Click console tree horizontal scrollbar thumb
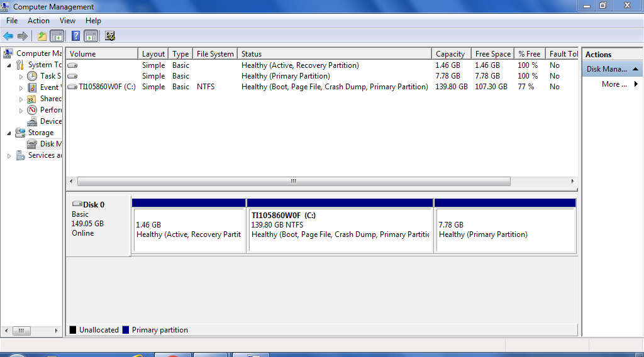 tap(21, 331)
